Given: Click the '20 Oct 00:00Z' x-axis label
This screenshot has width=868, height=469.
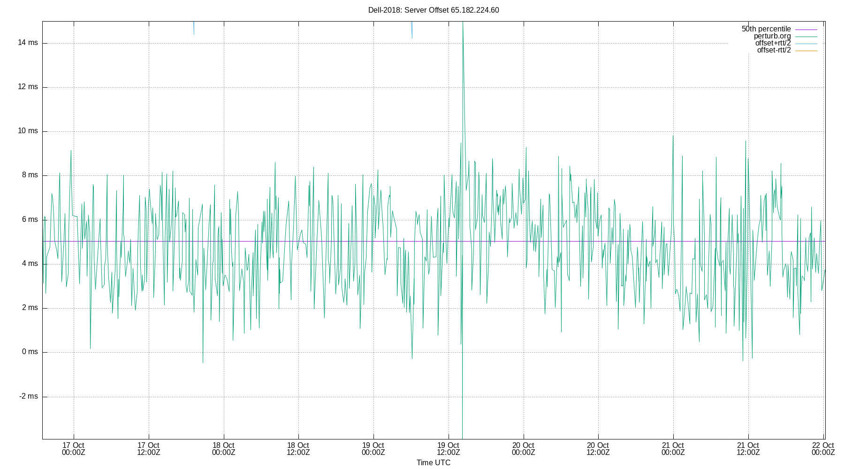Looking at the screenshot, I should coord(523,449).
